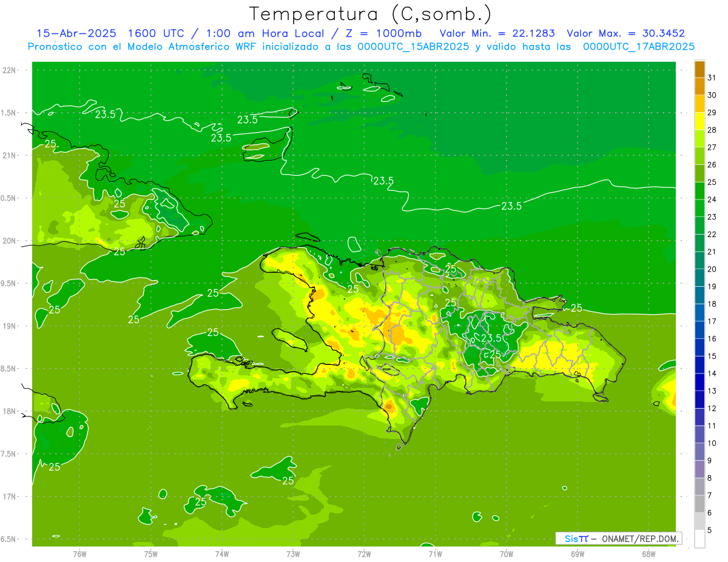Click legend color band between 6 and 7
This screenshot has width=728, height=562.
click(699, 504)
